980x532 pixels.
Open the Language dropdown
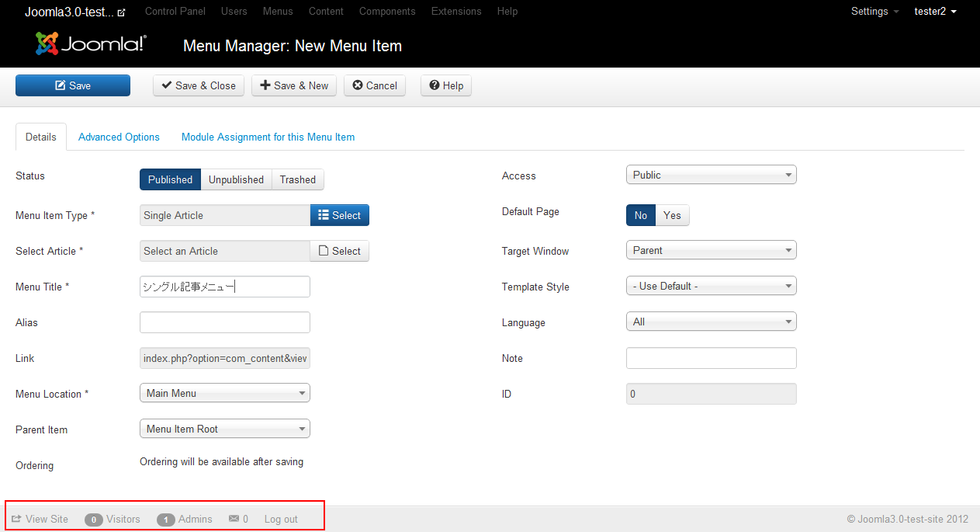click(x=711, y=322)
